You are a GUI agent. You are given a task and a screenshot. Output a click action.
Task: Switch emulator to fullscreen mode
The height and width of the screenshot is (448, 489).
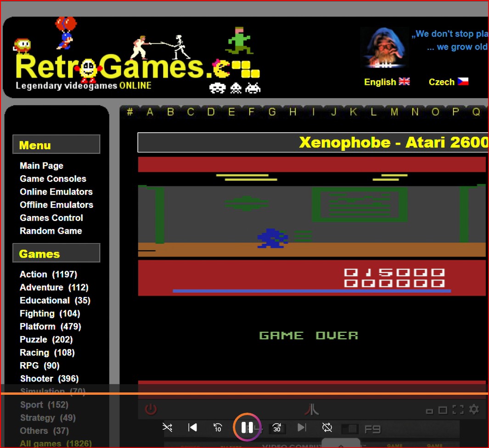pyautogui.click(x=458, y=410)
